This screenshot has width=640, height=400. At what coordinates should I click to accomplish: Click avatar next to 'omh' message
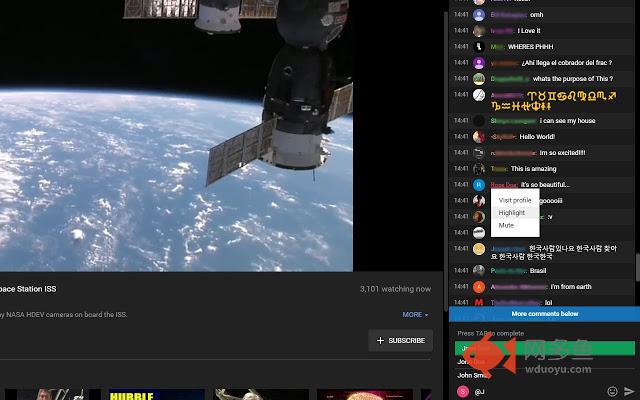pyautogui.click(x=479, y=15)
